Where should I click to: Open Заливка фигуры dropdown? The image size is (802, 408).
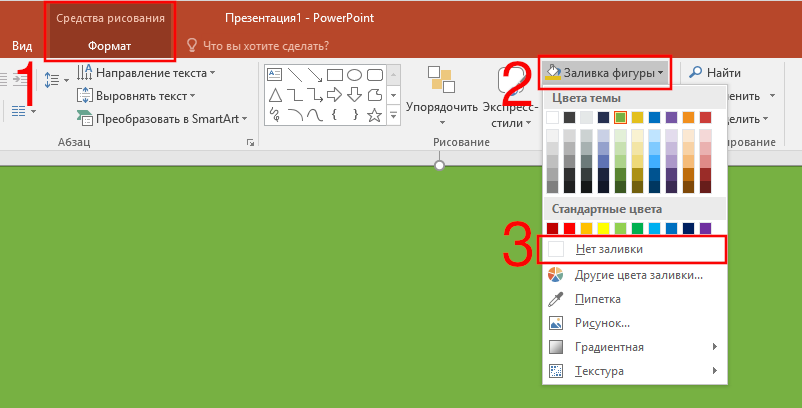point(605,73)
